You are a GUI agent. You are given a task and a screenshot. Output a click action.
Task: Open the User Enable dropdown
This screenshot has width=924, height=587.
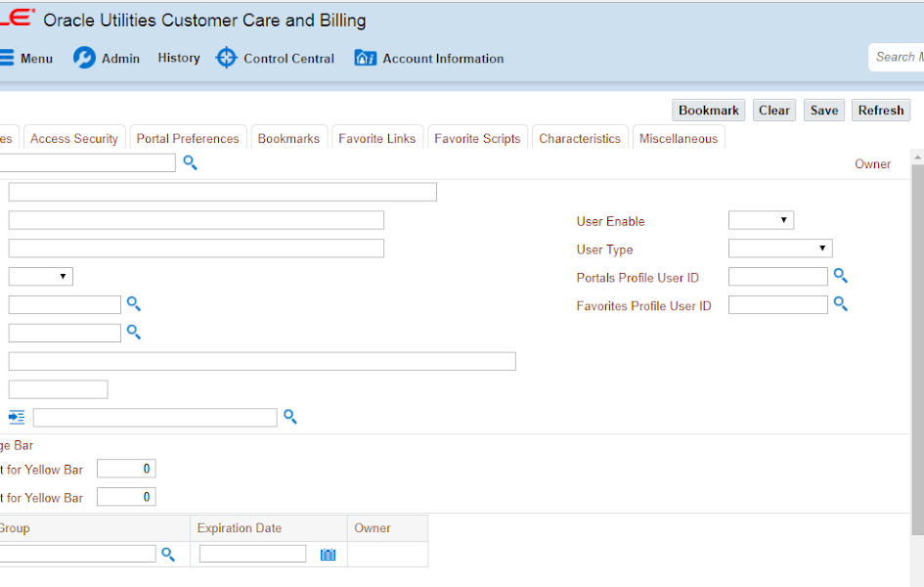click(x=761, y=219)
